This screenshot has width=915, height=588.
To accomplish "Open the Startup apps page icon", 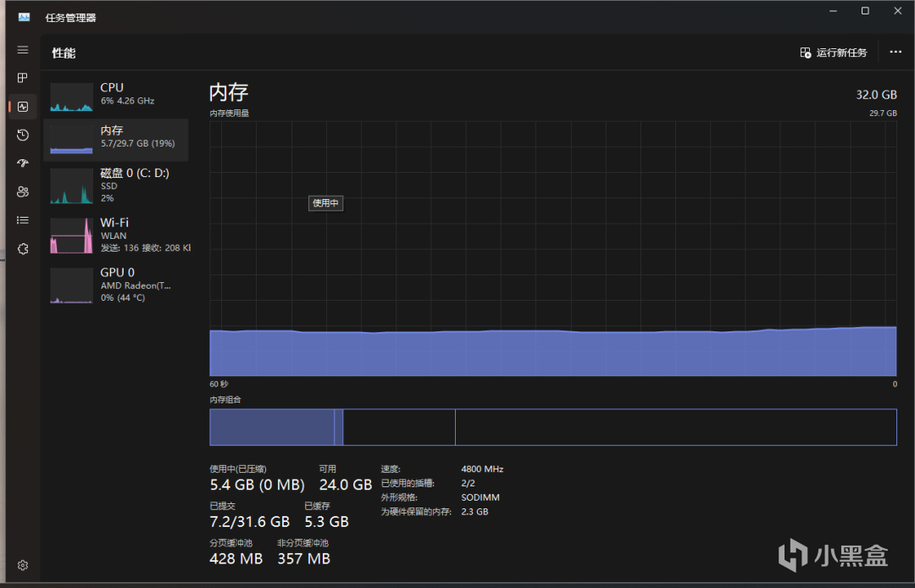I will pos(23,164).
